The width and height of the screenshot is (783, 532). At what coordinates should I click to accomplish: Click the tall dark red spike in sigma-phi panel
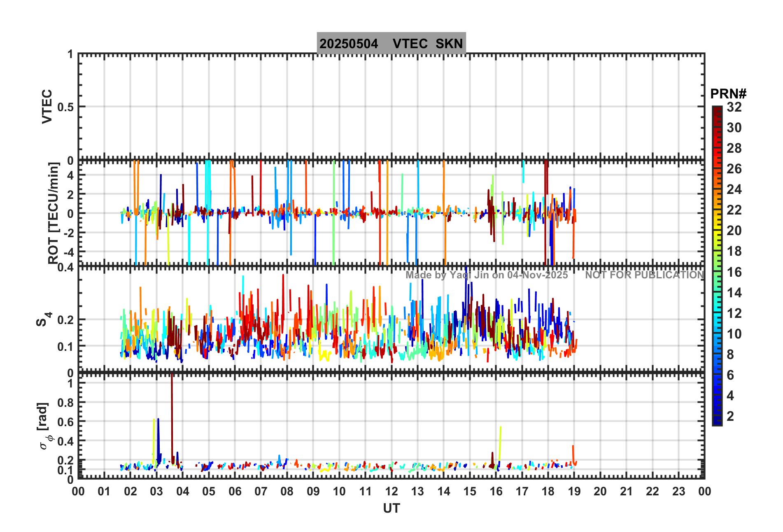click(x=172, y=412)
